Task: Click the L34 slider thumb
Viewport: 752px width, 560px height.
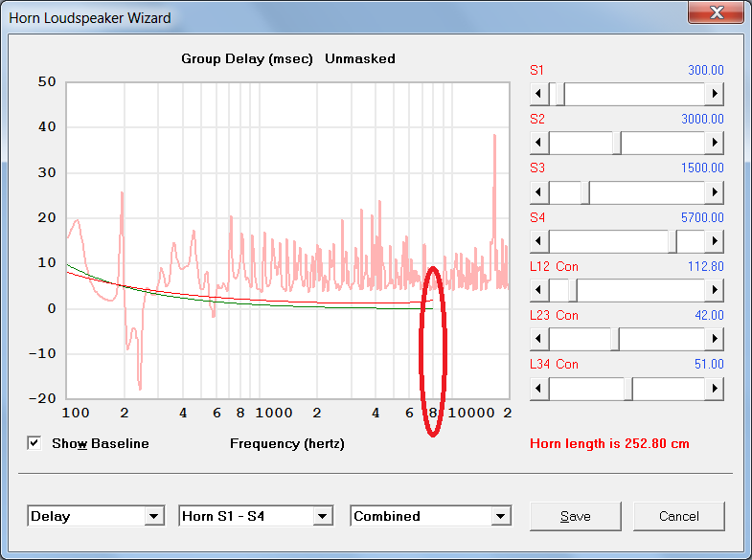Action: 628,389
